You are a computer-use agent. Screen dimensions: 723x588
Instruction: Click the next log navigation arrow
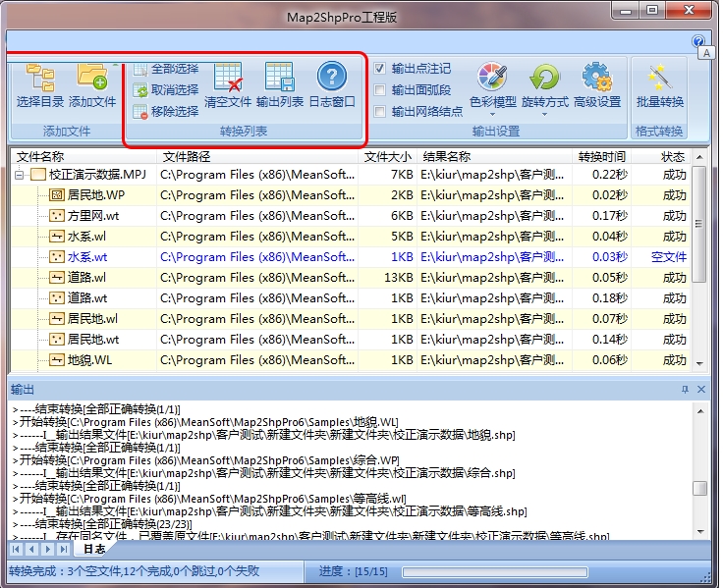pos(47,549)
